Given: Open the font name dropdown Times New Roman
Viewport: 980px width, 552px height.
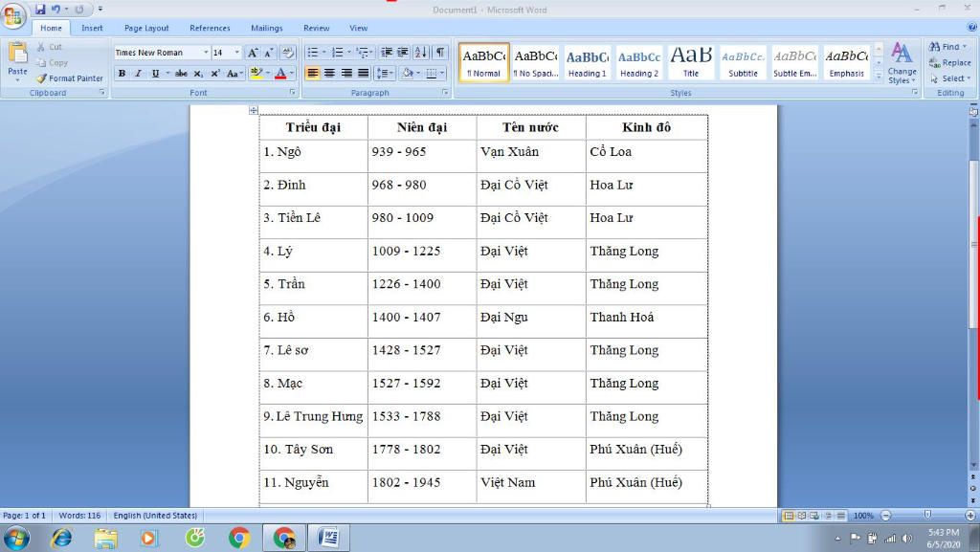Looking at the screenshot, I should (x=206, y=53).
